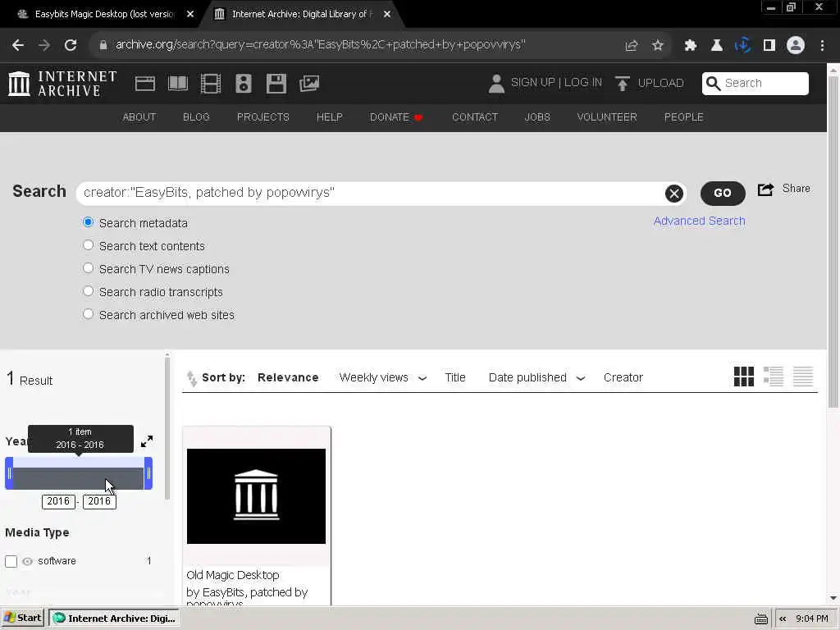Select Search TV news captions option
This screenshot has width=840, height=630.
[89, 268]
